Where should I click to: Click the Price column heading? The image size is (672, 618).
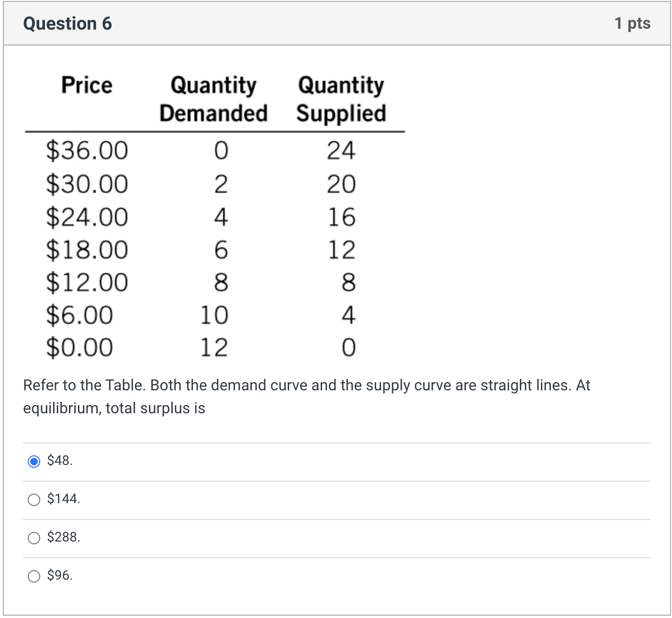pos(86,85)
